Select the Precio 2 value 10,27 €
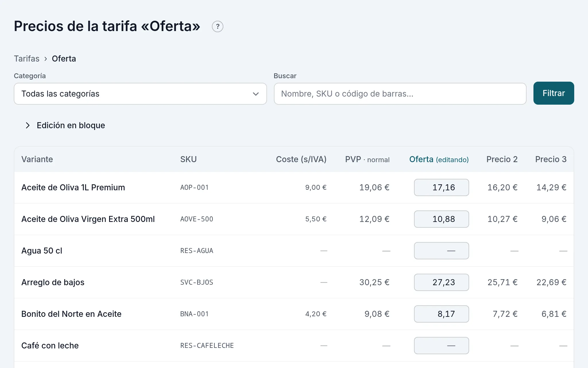This screenshot has width=588, height=368. pos(502,219)
